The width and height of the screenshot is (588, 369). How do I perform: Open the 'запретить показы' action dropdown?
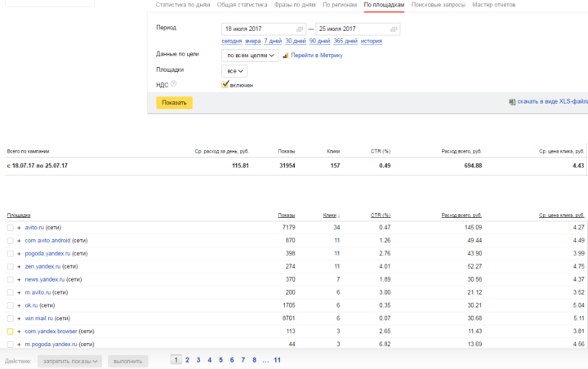point(69,361)
